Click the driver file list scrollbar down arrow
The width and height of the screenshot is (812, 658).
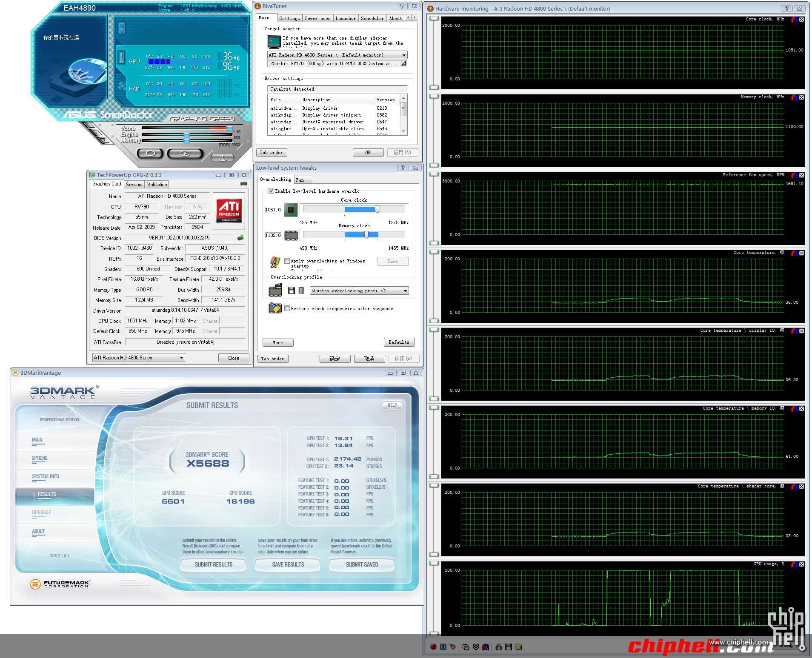403,131
